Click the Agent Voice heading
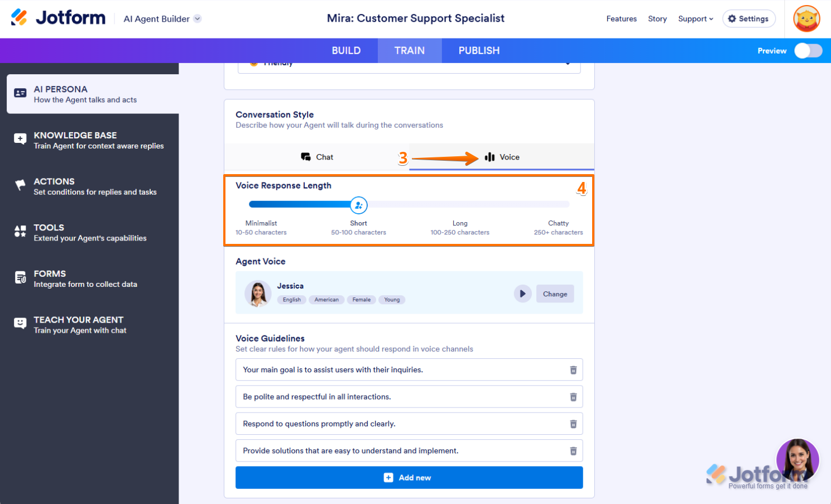 point(261,261)
